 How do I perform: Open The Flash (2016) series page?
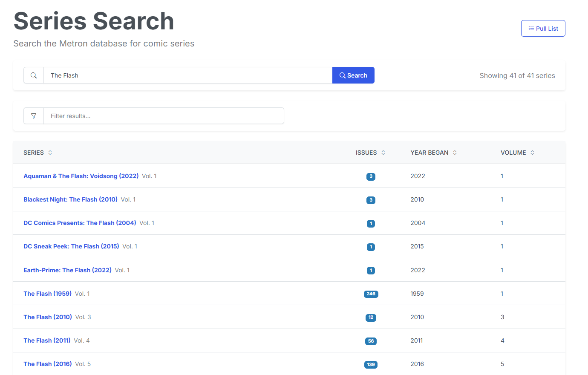click(47, 363)
